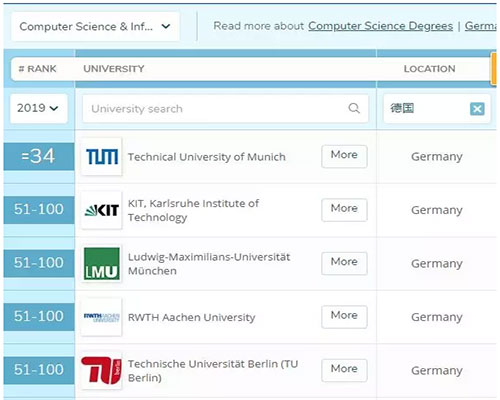This screenshot has width=500, height=400.
Task: Click Germany in the TU Berlin row
Action: click(x=437, y=370)
